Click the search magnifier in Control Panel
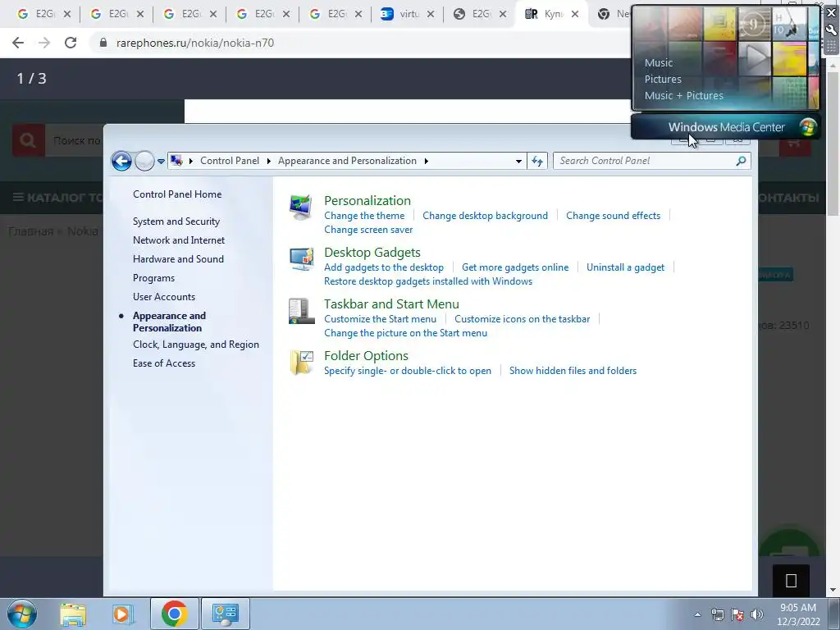Viewport: 840px width, 630px height. coord(741,161)
